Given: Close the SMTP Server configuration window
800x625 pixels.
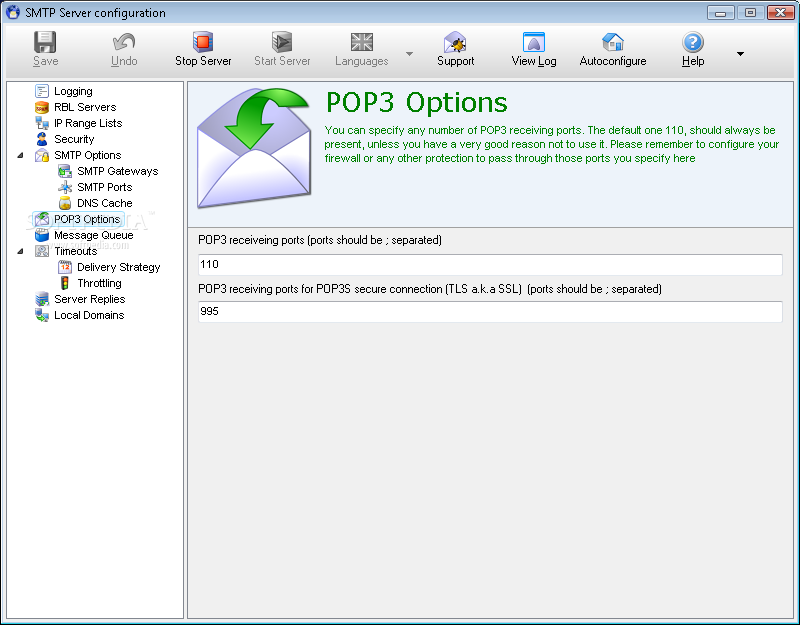Looking at the screenshot, I should [780, 12].
